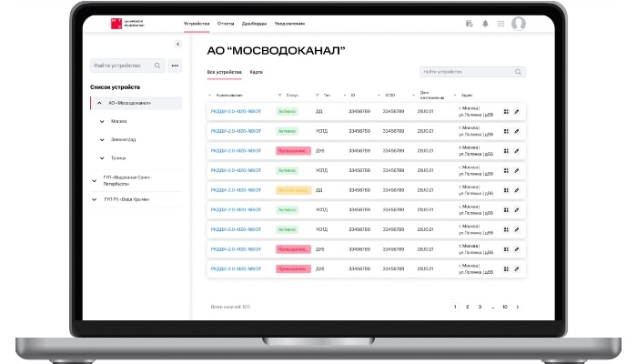Click the grid icon in the second device row
The width and height of the screenshot is (637, 364).
point(506,131)
